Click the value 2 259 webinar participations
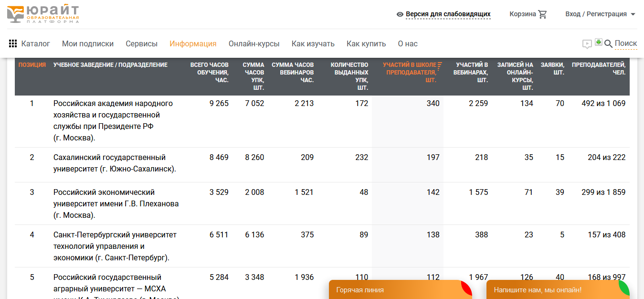This screenshot has height=299, width=644. point(478,104)
